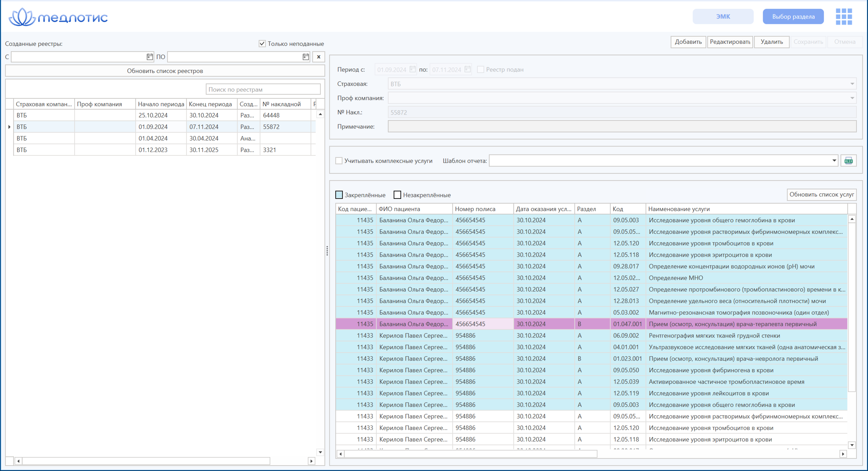This screenshot has height=471, width=868.
Task: Sort by Начало периода column header
Action: (161, 104)
